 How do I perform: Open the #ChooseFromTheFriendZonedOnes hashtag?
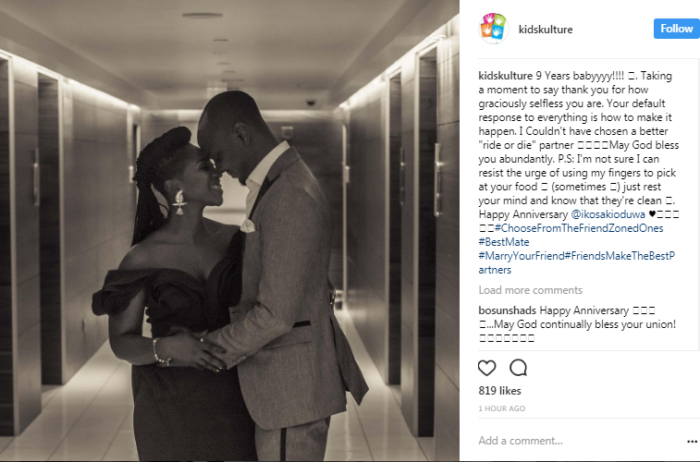pos(579,228)
